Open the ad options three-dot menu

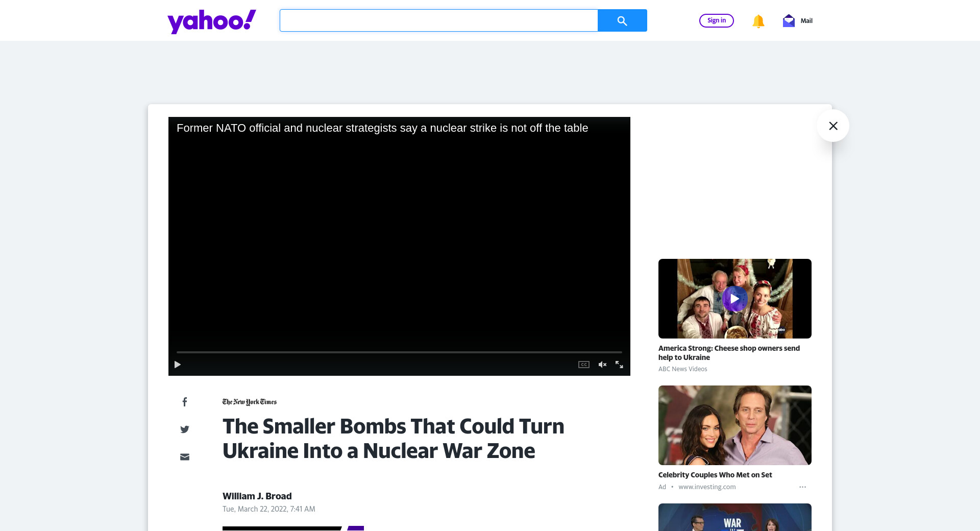(802, 487)
